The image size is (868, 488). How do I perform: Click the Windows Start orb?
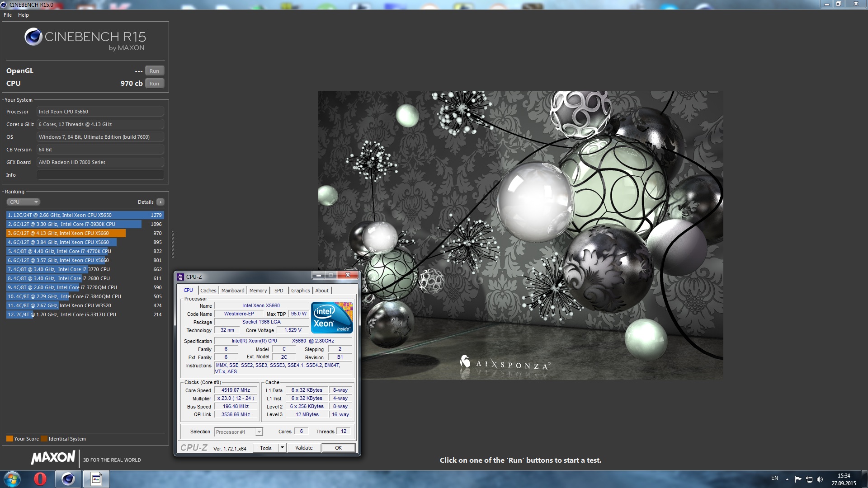coord(11,479)
